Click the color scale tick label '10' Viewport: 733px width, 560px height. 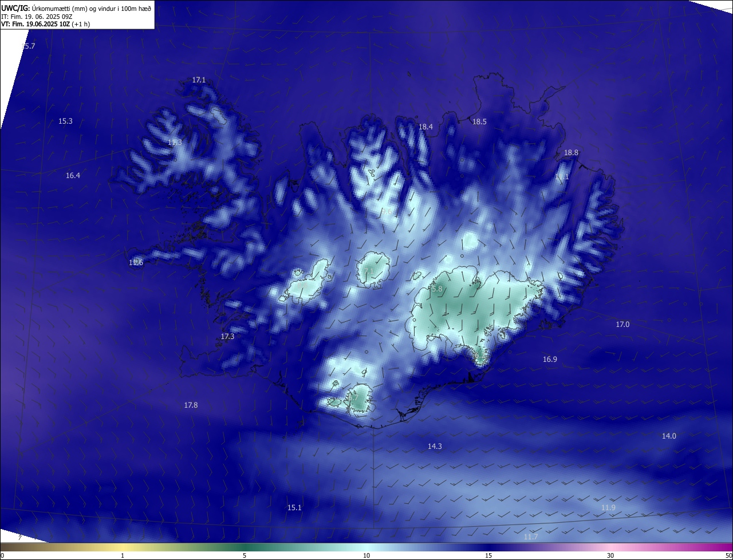(x=366, y=555)
